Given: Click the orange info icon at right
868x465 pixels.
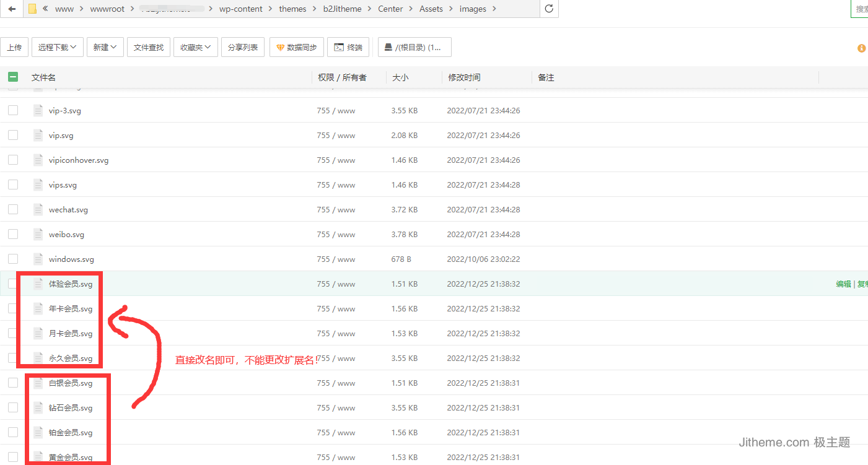Looking at the screenshot, I should [x=861, y=48].
